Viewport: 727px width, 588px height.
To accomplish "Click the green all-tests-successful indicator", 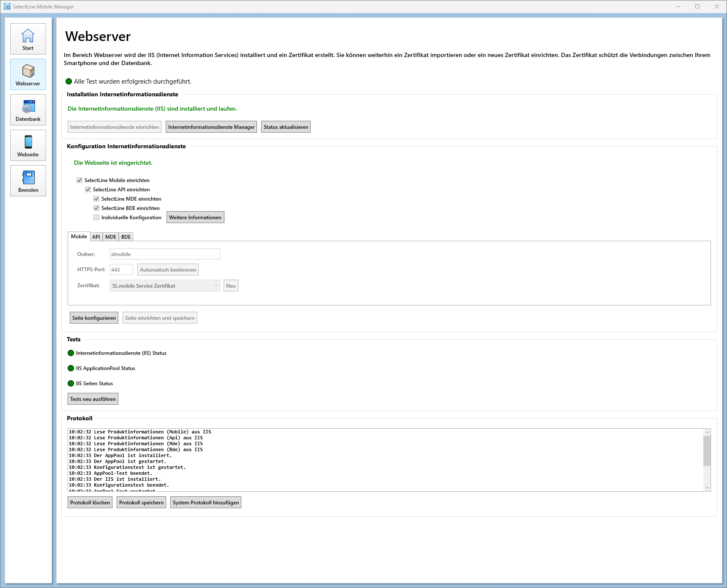I will click(x=69, y=82).
